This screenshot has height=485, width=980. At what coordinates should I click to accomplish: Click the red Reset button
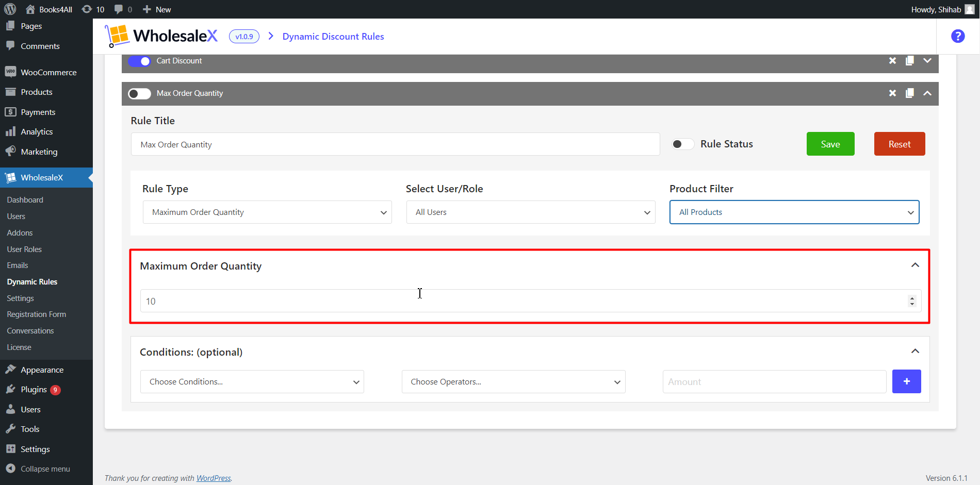click(x=900, y=144)
